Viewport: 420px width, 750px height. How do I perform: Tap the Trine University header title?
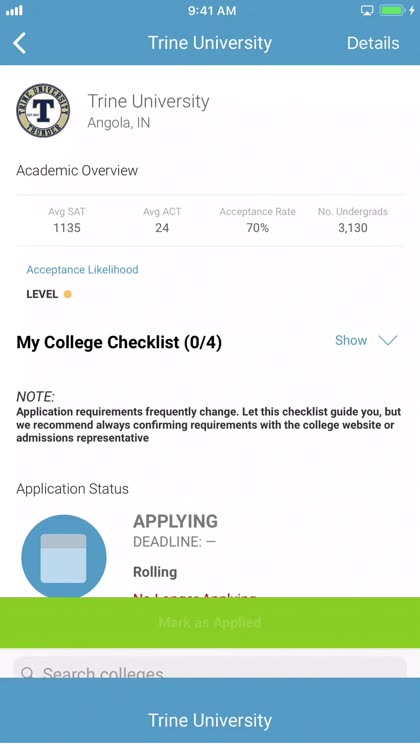(x=210, y=43)
